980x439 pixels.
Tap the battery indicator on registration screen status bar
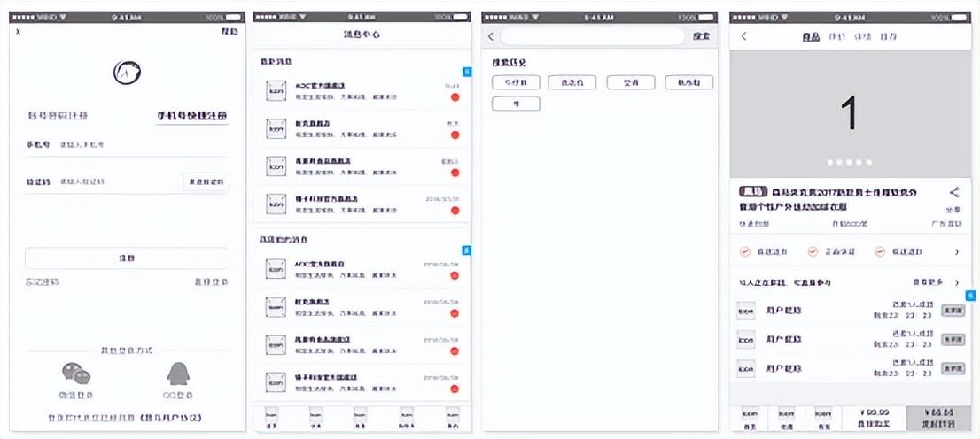pos(232,17)
